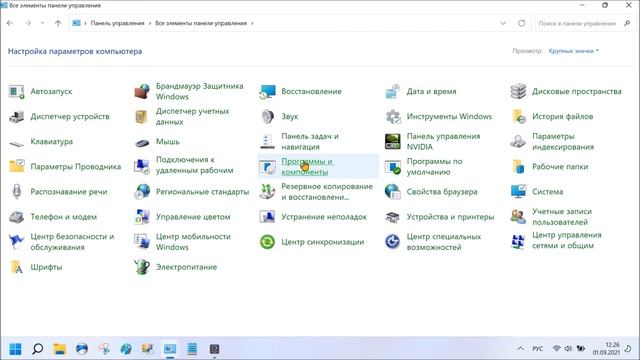The image size is (640, 360).
Task: Open the Windows Start button
Action: click(16, 349)
